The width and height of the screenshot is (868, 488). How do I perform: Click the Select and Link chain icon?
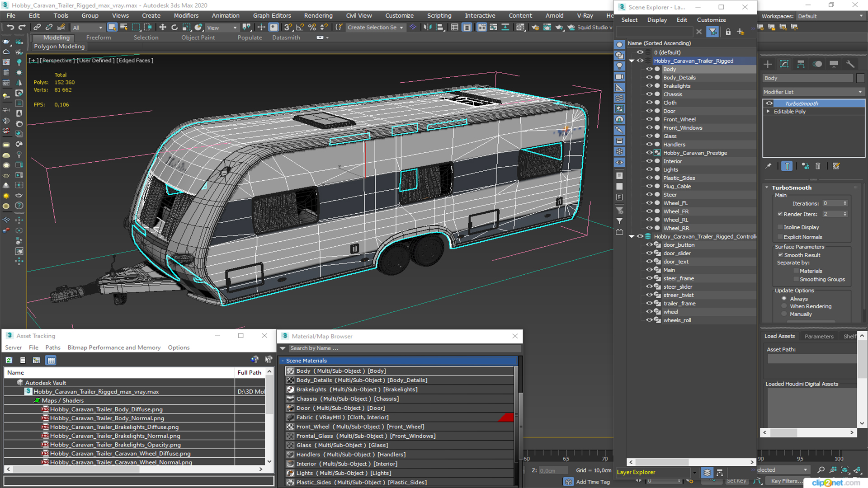coord(38,28)
